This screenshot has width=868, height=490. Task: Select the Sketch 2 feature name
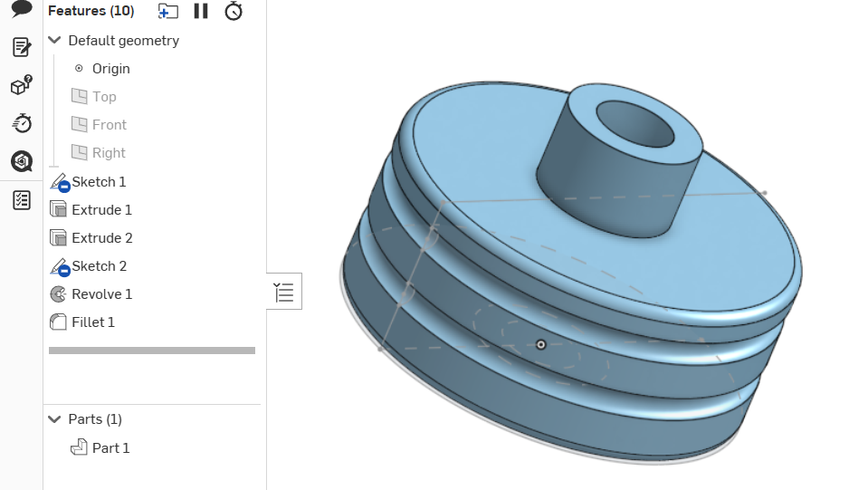click(99, 265)
